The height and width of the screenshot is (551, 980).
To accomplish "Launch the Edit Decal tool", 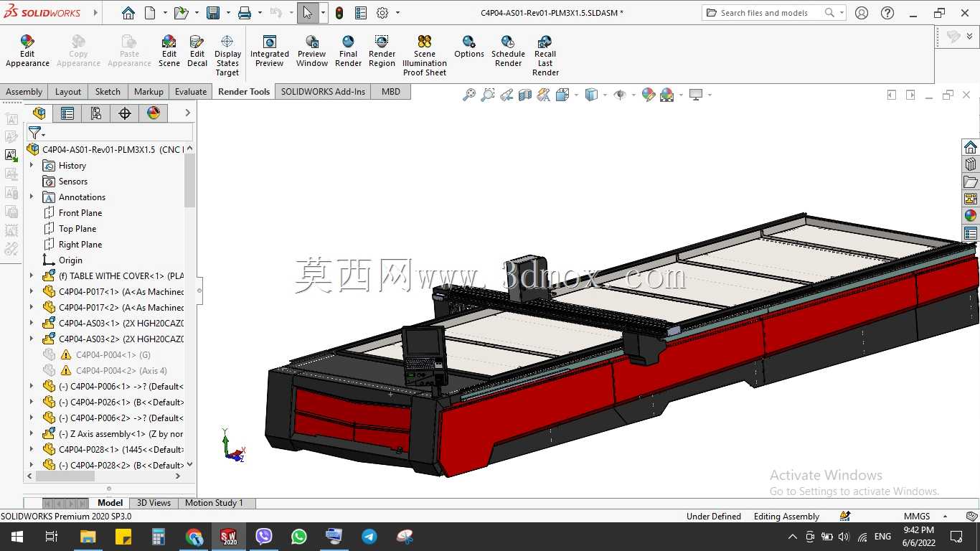I will (197, 51).
